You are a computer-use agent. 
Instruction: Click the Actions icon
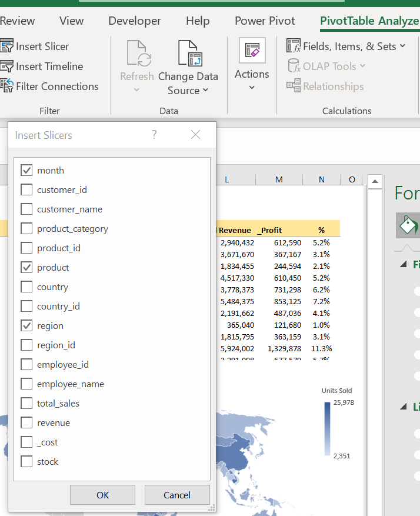(252, 51)
